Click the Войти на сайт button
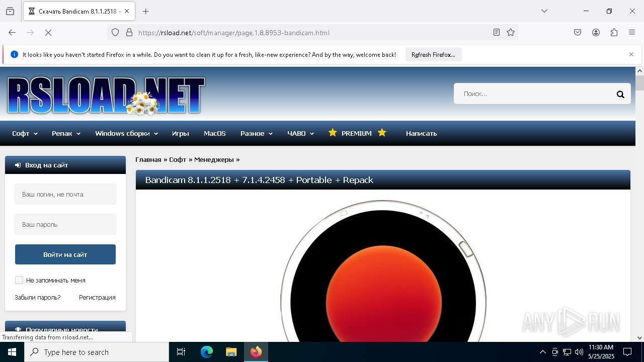This screenshot has height=362, width=644. (65, 254)
